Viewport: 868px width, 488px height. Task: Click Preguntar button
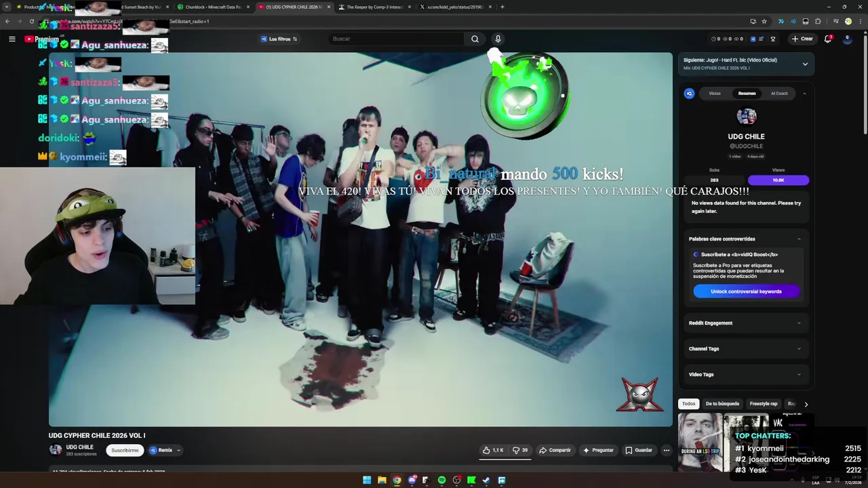click(598, 450)
